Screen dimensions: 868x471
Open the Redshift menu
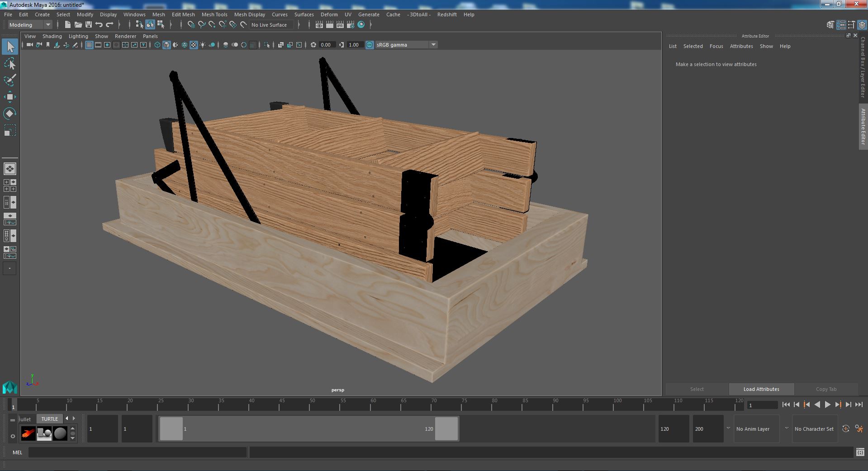tap(447, 14)
